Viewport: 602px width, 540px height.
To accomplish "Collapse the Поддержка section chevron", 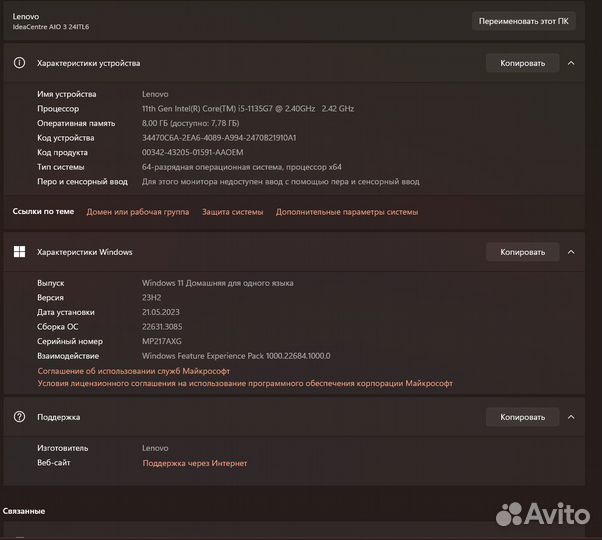I will [x=571, y=417].
